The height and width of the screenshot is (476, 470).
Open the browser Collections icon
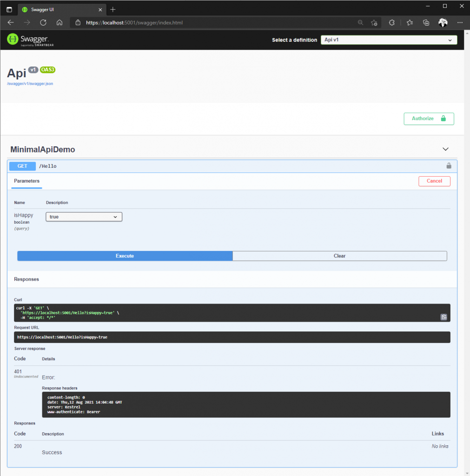pos(426,22)
